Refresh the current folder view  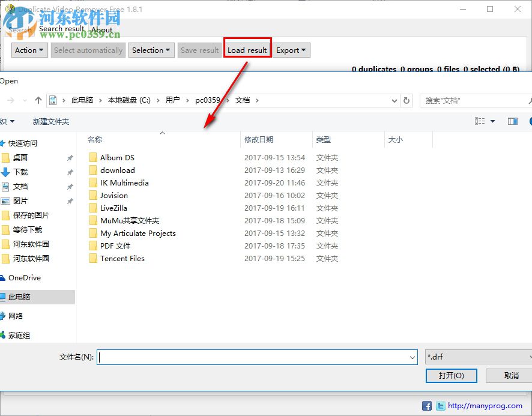coord(407,100)
